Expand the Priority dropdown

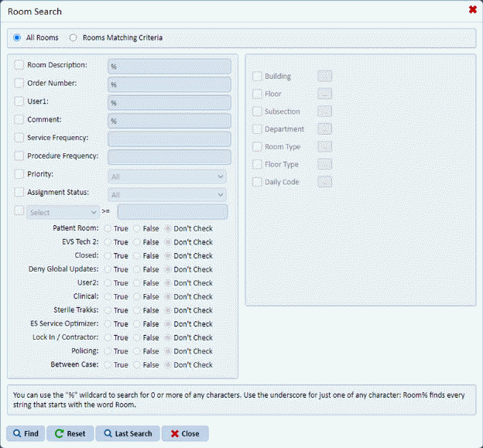[x=167, y=176]
